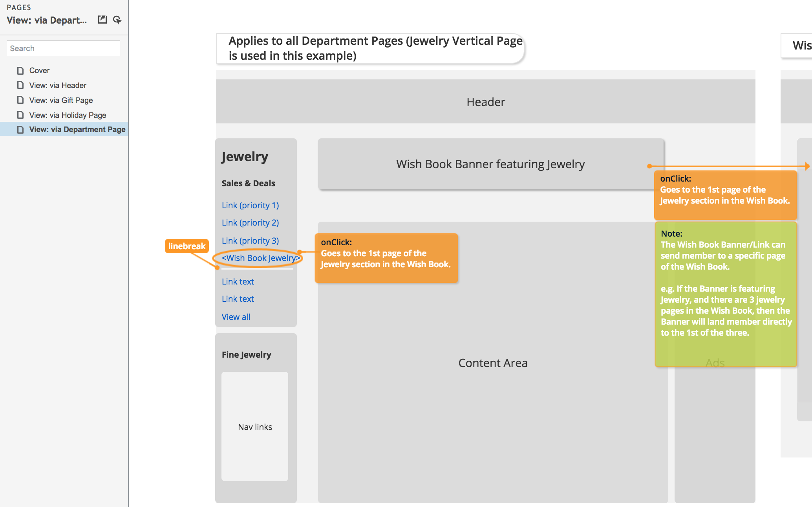This screenshot has height=507, width=812.
Task: Click the View: via Department Page icon
Action: click(x=20, y=129)
